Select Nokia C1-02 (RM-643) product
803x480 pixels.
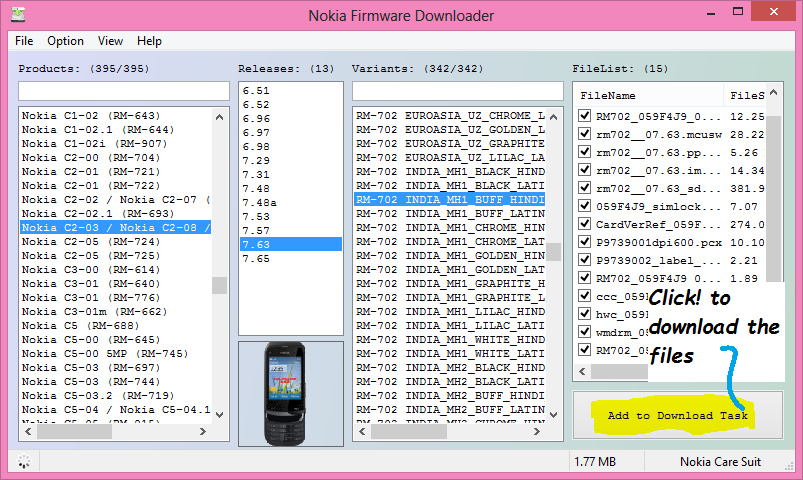point(116,115)
